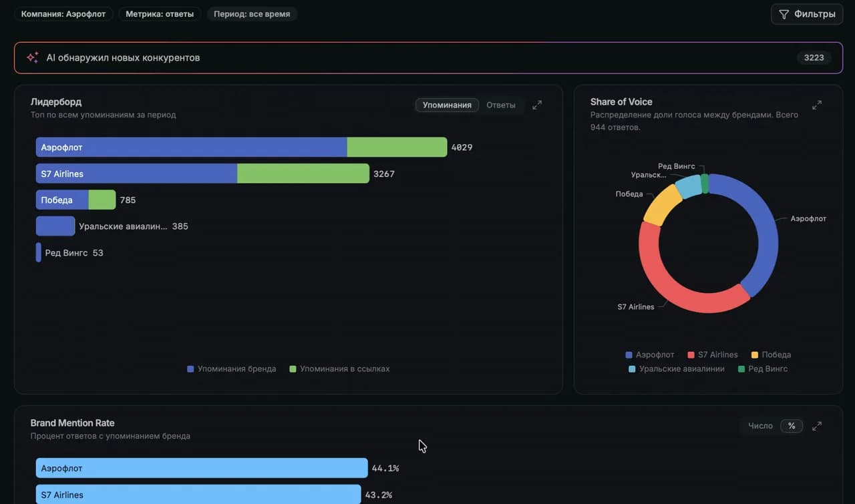The image size is (855, 504).
Task: Switch Лидерборд to Ответы view
Action: [501, 105]
